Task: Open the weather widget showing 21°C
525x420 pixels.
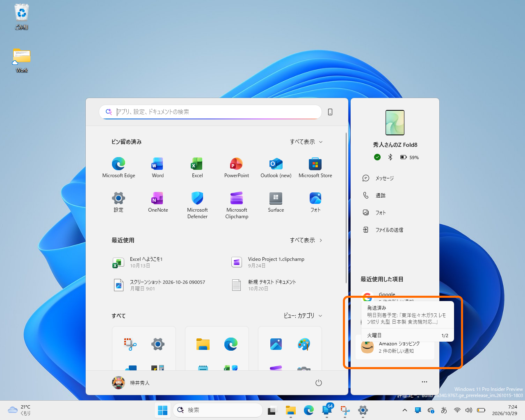Action: pyautogui.click(x=19, y=410)
